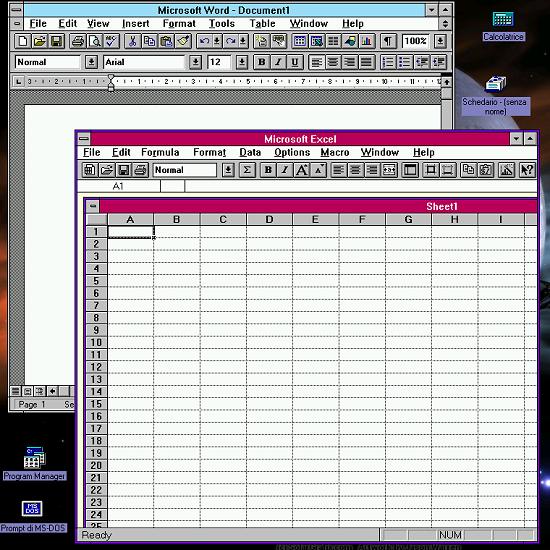Toggle Underline in Word formatting toolbar

[x=295, y=62]
